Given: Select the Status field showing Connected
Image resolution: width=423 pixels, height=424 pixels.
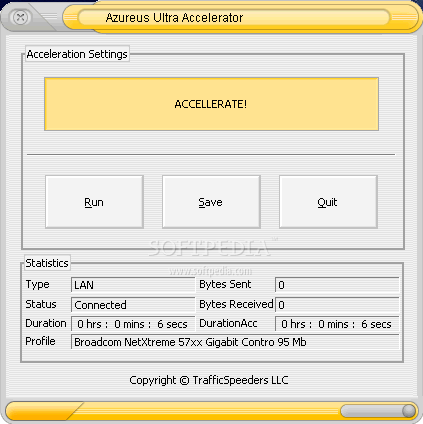Looking at the screenshot, I should [x=133, y=305].
